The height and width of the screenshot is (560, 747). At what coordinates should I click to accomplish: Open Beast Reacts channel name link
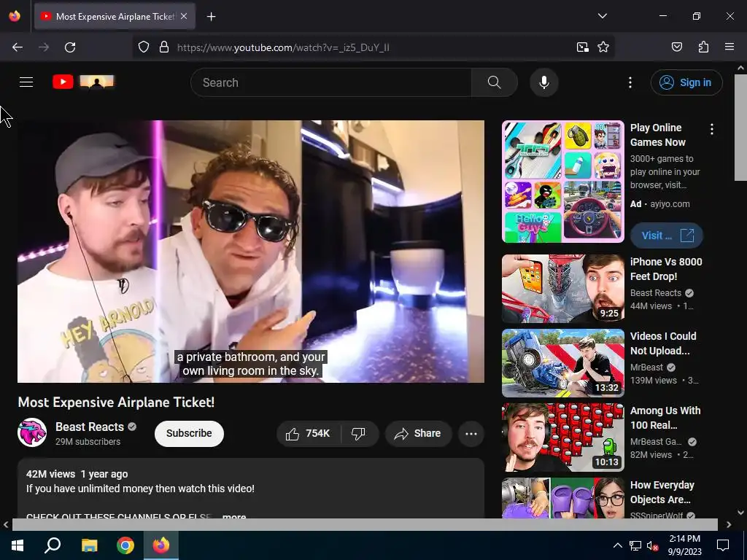coord(90,427)
